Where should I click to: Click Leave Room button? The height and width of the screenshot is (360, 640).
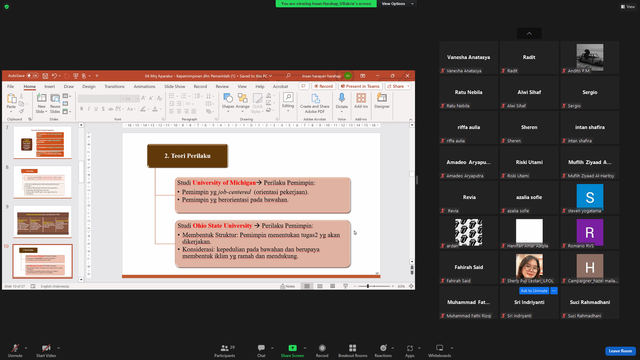(620, 351)
